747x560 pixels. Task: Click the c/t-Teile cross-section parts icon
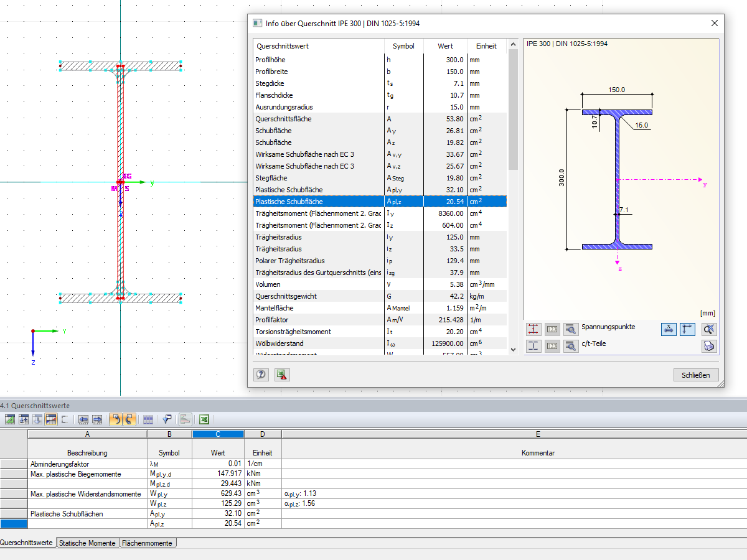pos(533,347)
